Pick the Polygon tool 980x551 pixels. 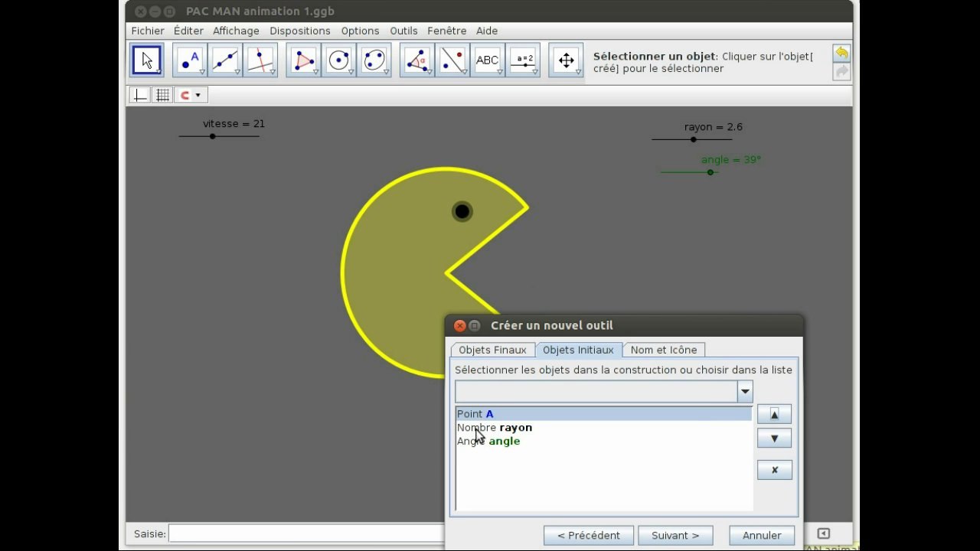click(303, 60)
